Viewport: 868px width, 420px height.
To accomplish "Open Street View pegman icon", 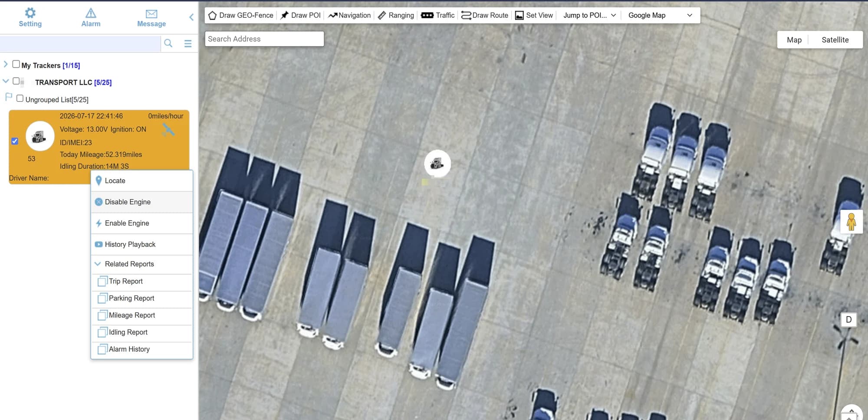I will [851, 222].
